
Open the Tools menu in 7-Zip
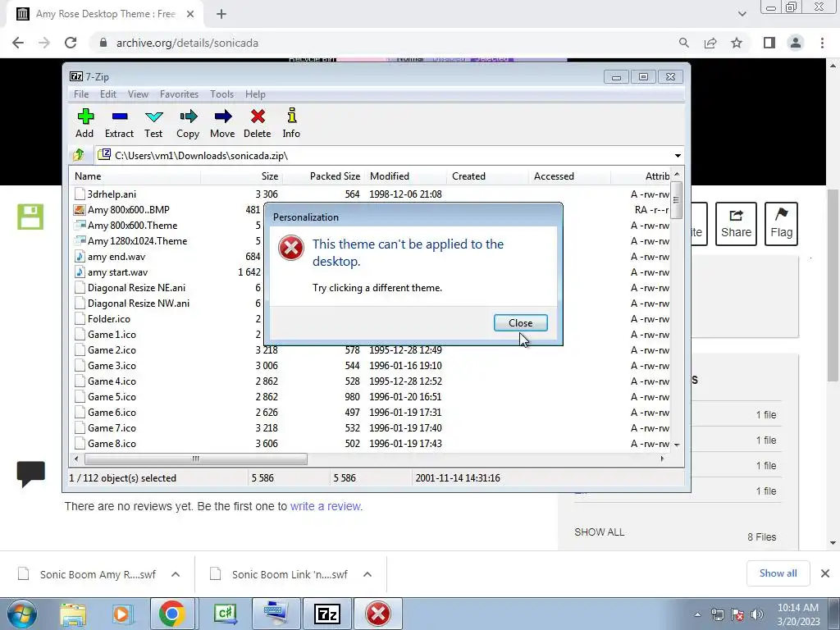(x=221, y=94)
